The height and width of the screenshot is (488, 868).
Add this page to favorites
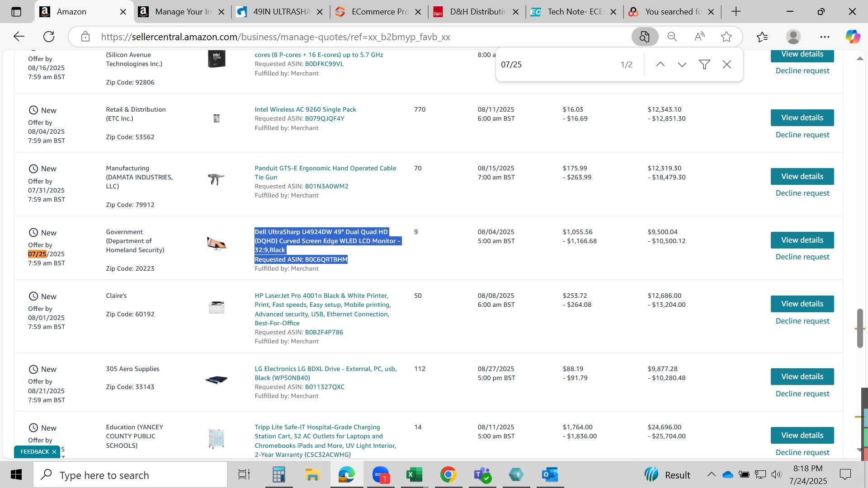pos(726,37)
